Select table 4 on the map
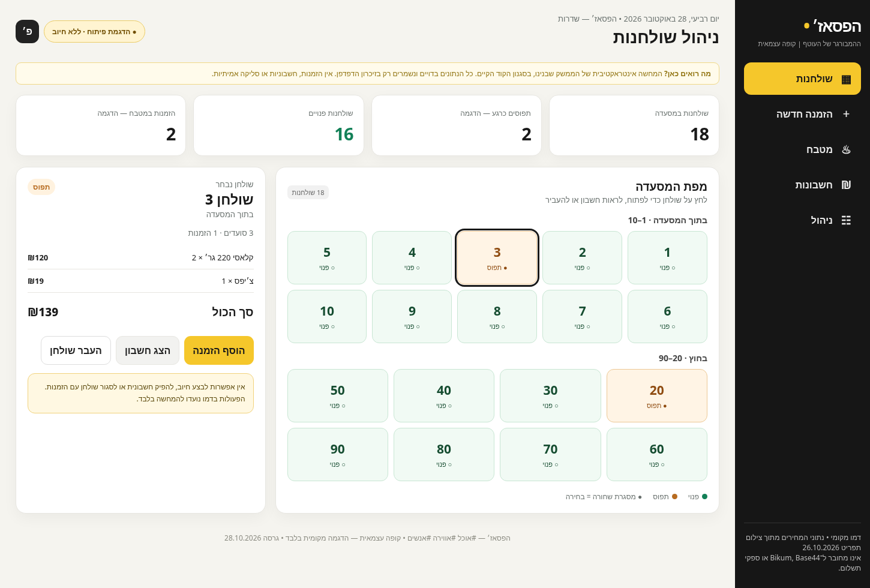Image resolution: width=870 pixels, height=588 pixels. click(x=412, y=258)
